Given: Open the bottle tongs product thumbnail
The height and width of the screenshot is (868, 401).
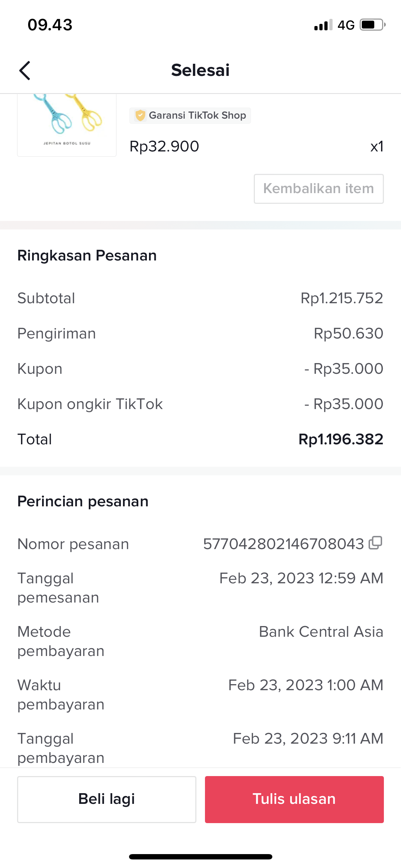Looking at the screenshot, I should (67, 125).
